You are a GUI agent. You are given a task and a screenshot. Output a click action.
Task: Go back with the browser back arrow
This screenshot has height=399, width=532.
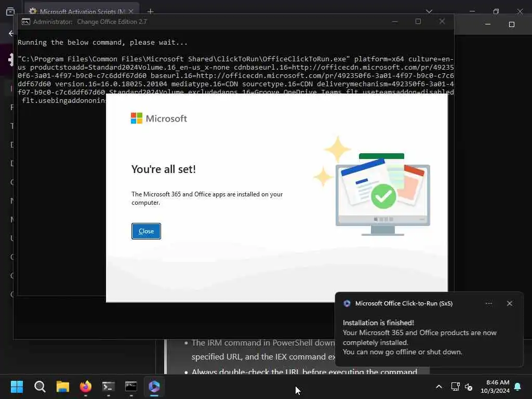click(11, 33)
